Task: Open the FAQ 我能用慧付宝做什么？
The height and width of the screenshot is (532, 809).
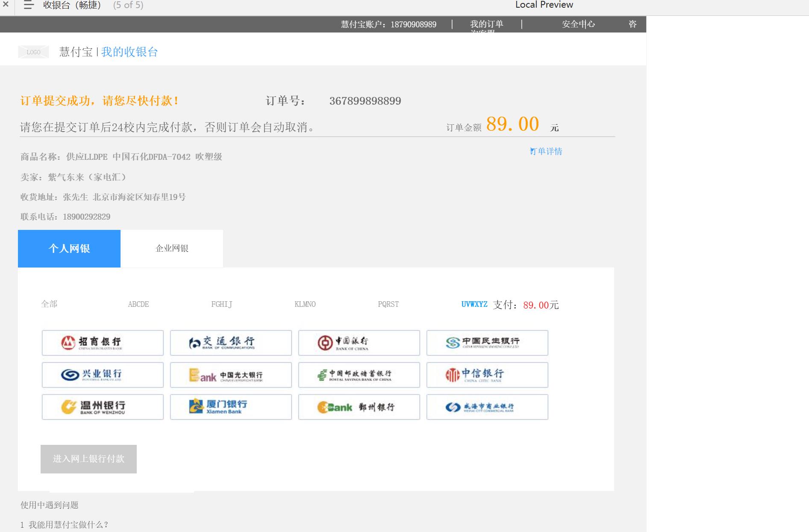Action: (x=65, y=525)
